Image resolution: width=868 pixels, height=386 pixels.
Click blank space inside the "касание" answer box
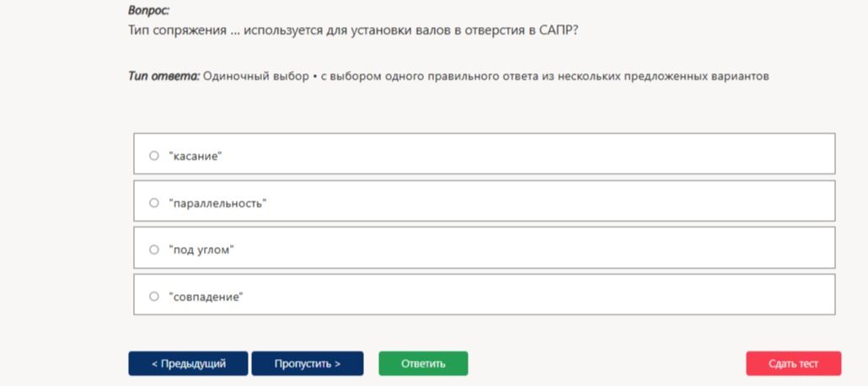[x=526, y=153]
